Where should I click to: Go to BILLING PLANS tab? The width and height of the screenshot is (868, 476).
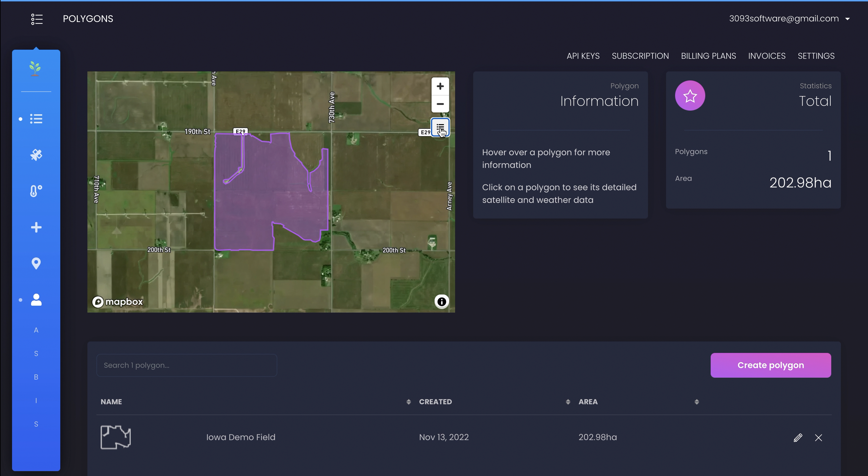[x=708, y=56]
